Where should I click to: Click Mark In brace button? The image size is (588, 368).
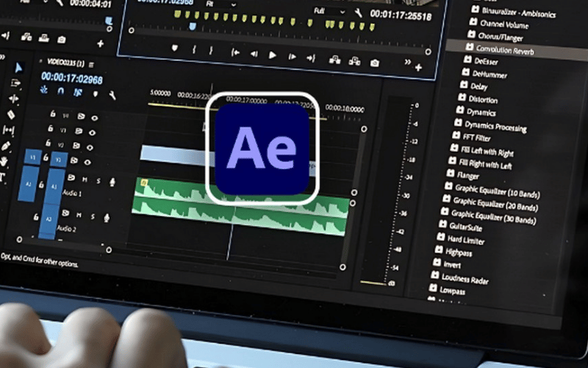click(x=194, y=49)
